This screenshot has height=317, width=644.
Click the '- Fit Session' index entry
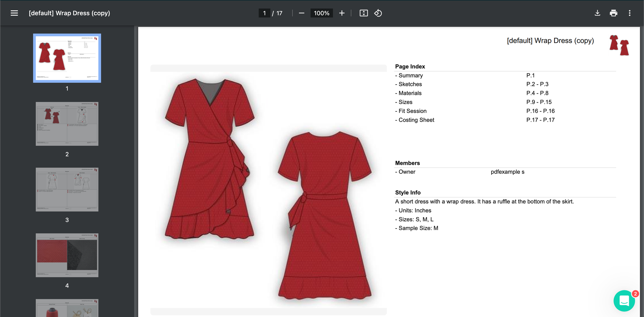pos(411,111)
